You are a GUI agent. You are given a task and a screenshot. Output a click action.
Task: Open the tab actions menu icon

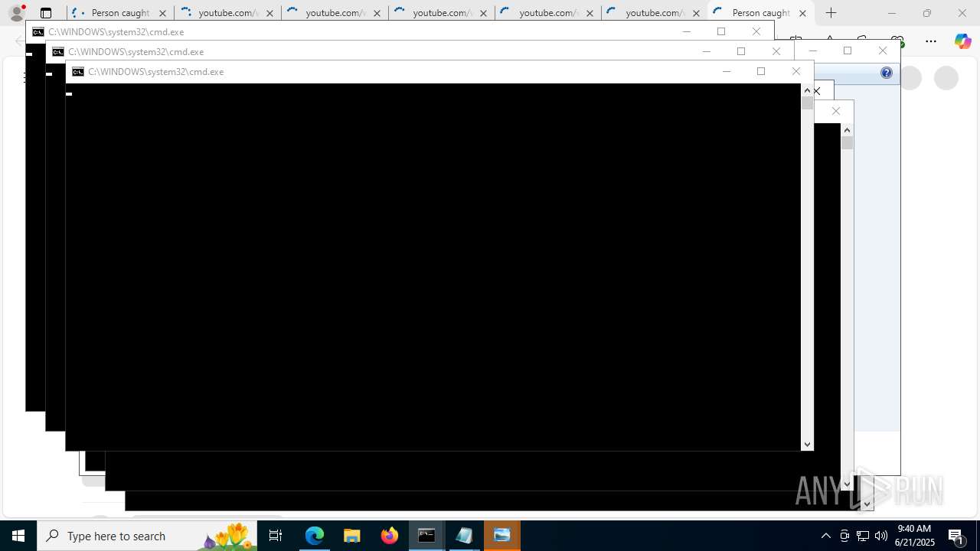[46, 13]
